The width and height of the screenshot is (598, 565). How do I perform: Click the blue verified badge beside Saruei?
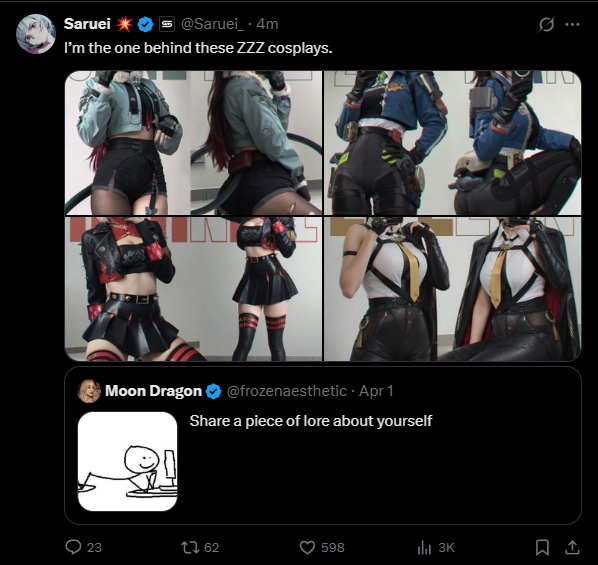[145, 24]
